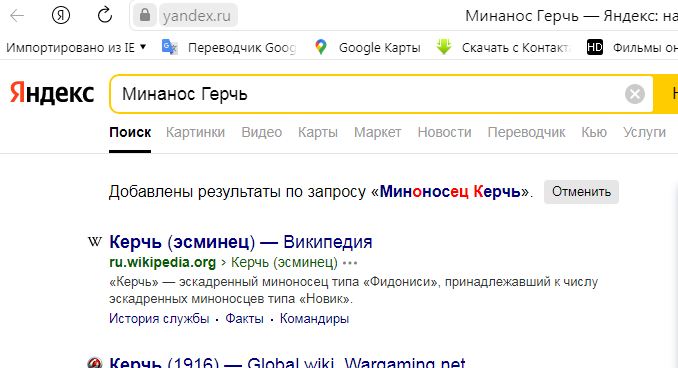Open the Услуги tab

(644, 132)
